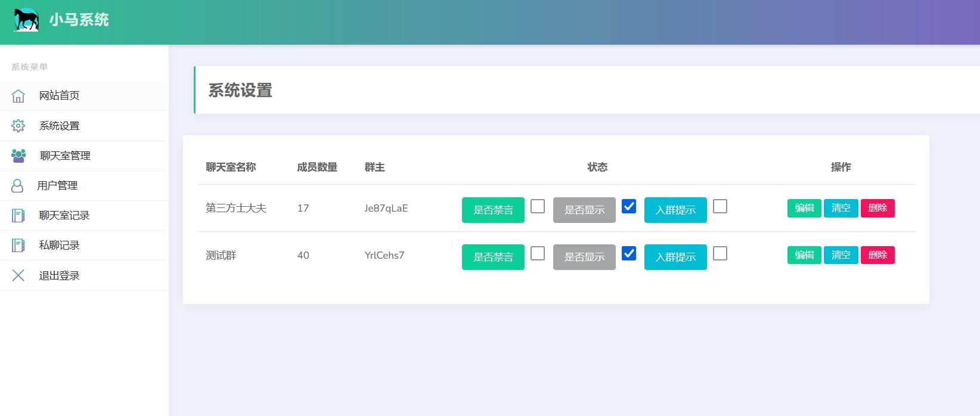Enable 是否禁言 checkbox for 第三方士大夫
980x416 pixels.
coord(538,206)
